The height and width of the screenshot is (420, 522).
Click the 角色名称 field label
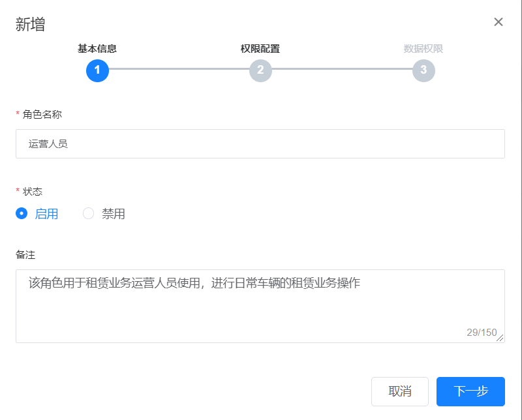[42, 114]
